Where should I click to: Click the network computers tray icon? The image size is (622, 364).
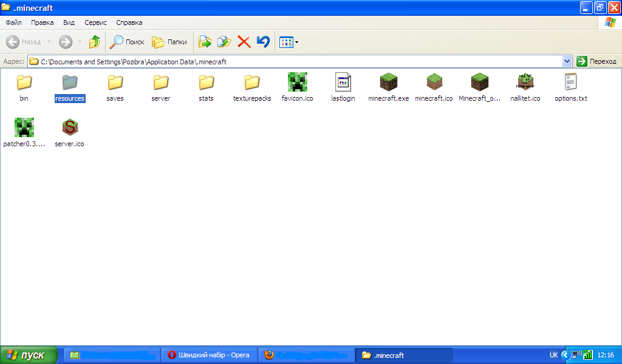pos(576,354)
